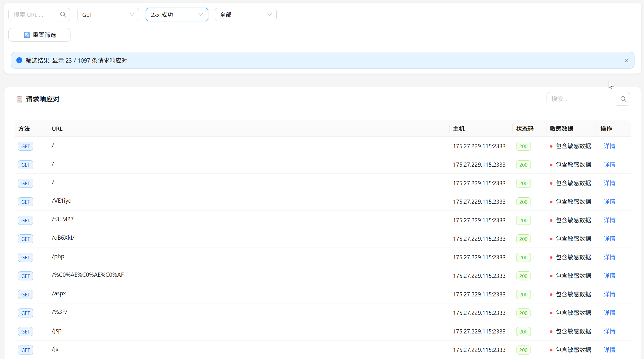Focus the 搜索 URL input field
The width and height of the screenshot is (644, 359).
pos(33,15)
